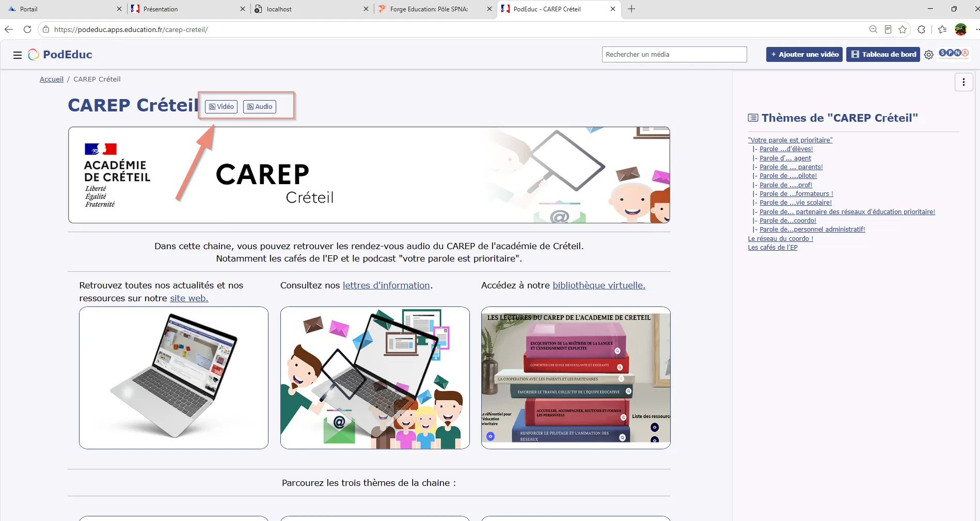The width and height of the screenshot is (980, 521).
Task: Open theme Les cafés de l'EP
Action: [773, 248]
